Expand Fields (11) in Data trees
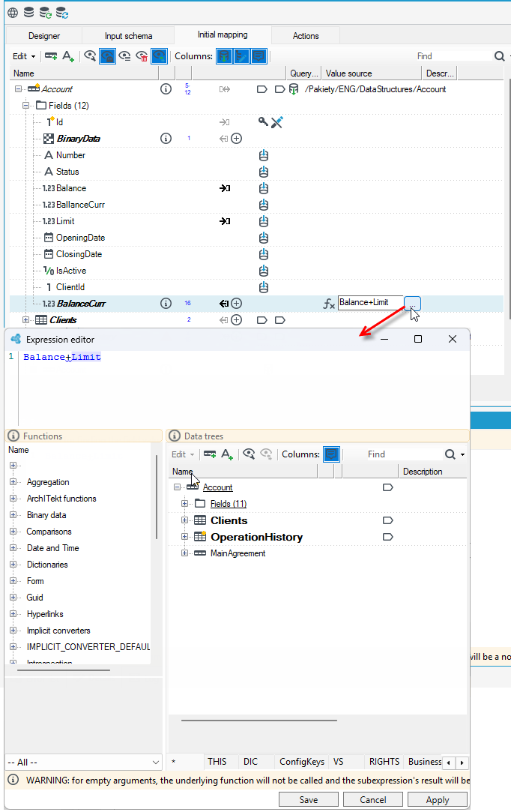The height and width of the screenshot is (812, 511). [x=184, y=504]
